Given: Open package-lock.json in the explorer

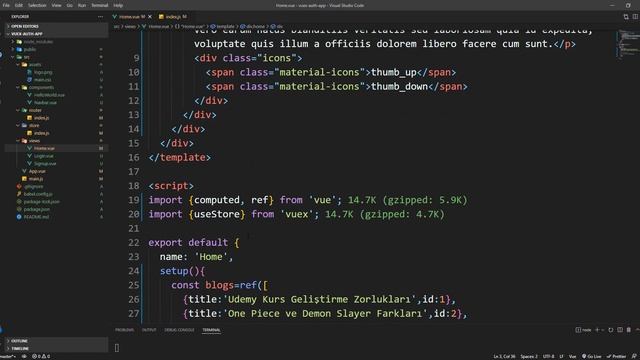Looking at the screenshot, I should 41,202.
